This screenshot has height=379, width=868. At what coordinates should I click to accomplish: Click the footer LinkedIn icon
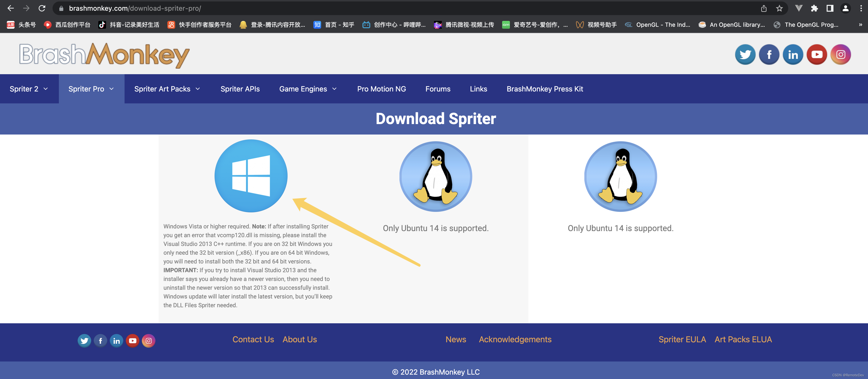(x=117, y=341)
